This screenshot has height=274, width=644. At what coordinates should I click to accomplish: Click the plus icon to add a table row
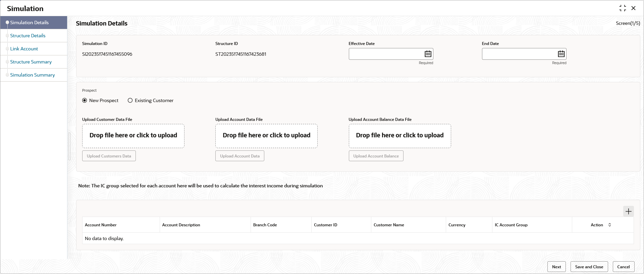(629, 211)
